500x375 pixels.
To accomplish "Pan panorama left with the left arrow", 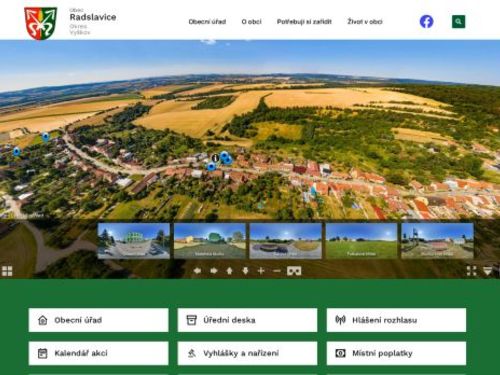I will 197,271.
